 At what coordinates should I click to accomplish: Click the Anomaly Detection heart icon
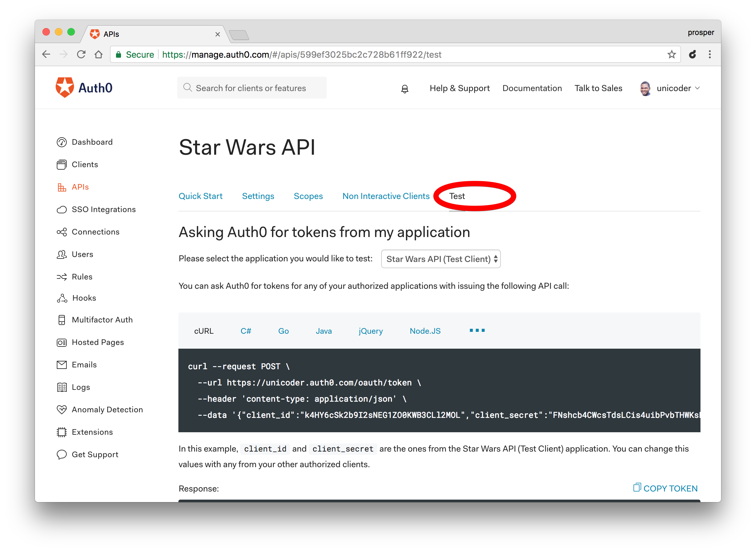(61, 410)
